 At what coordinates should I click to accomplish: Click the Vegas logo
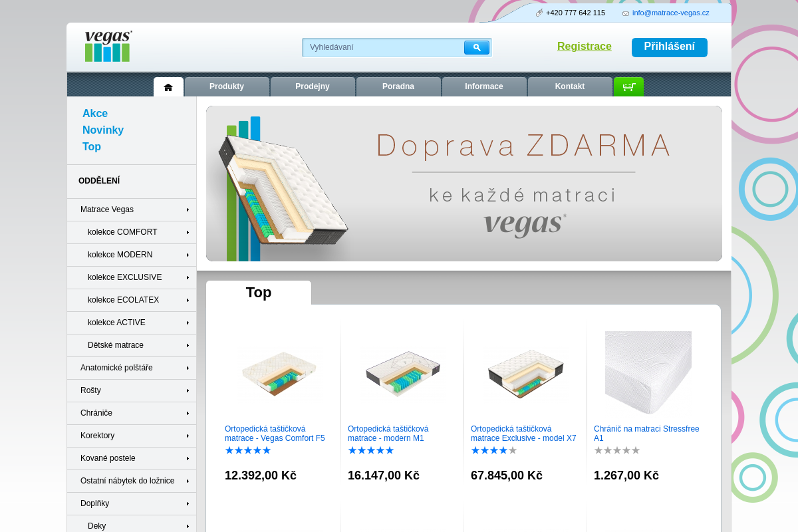tap(108, 47)
